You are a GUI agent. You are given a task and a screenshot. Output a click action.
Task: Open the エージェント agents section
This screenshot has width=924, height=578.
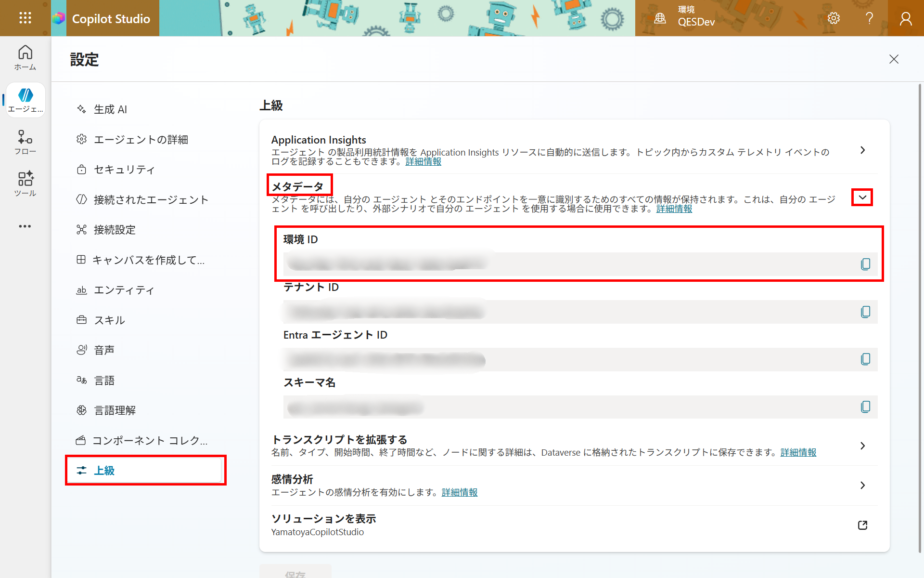(x=25, y=100)
